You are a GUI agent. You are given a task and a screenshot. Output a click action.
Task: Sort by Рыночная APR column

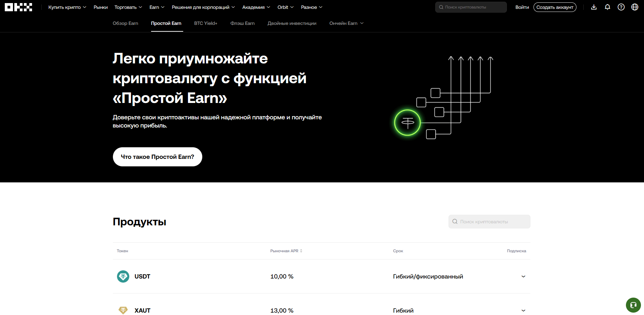click(287, 251)
